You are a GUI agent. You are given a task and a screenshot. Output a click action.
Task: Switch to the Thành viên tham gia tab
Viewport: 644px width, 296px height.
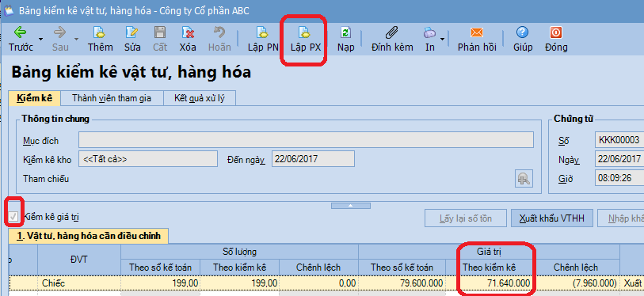point(112,98)
